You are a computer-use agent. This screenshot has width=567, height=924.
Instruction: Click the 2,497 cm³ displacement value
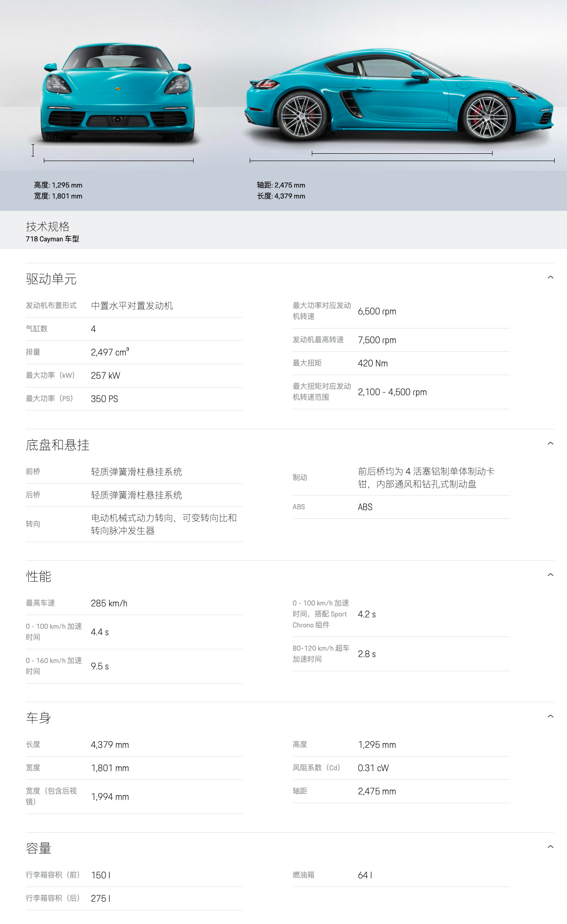(110, 352)
